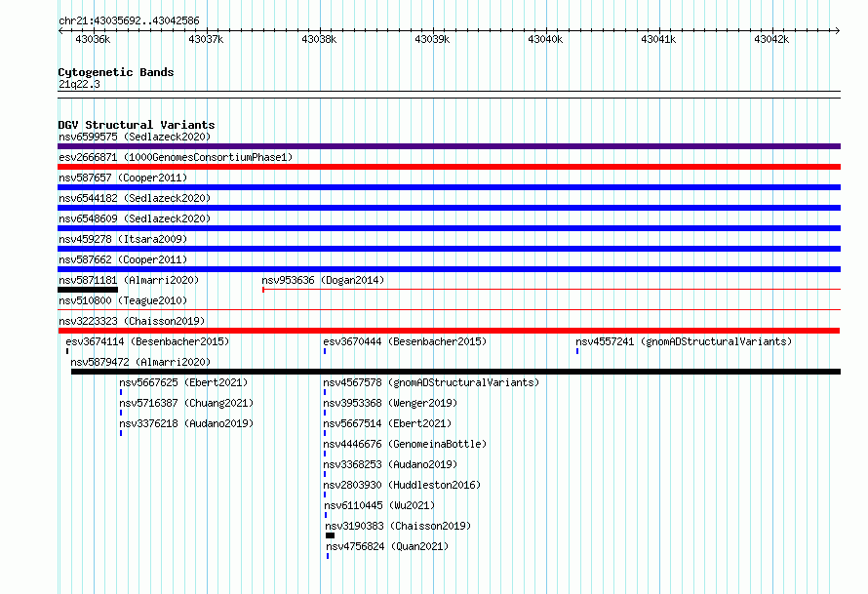This screenshot has height=594, width=868.
Task: Click the red esv2666871 variant bar
Action: tap(449, 167)
